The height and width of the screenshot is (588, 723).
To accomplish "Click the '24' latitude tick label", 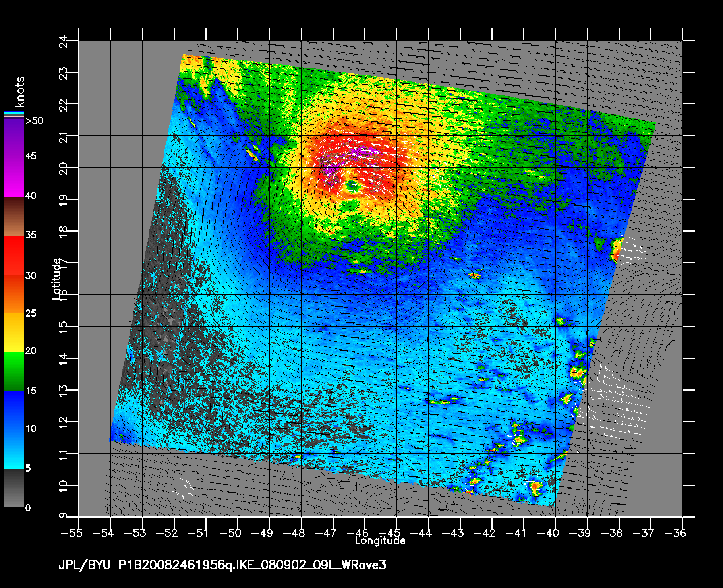I will tap(63, 42).
